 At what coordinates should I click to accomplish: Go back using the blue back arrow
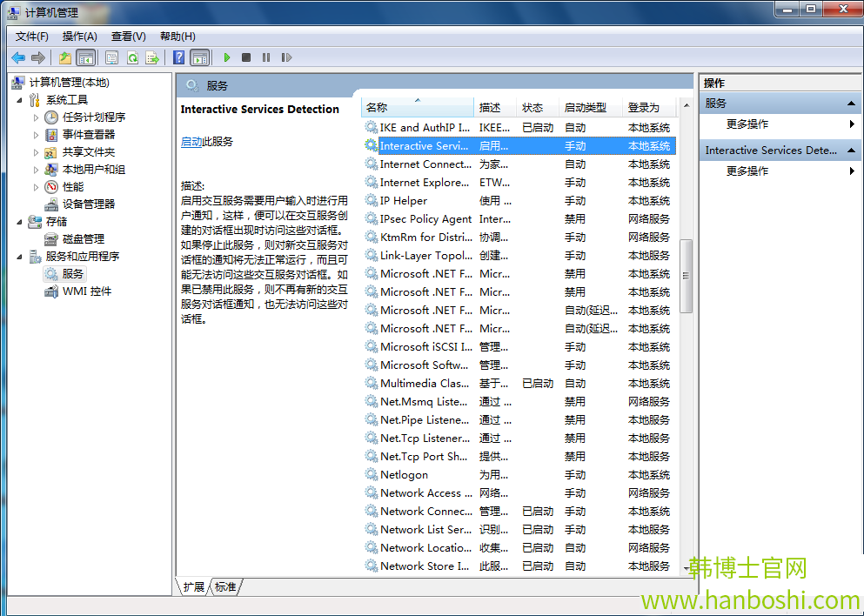point(17,57)
